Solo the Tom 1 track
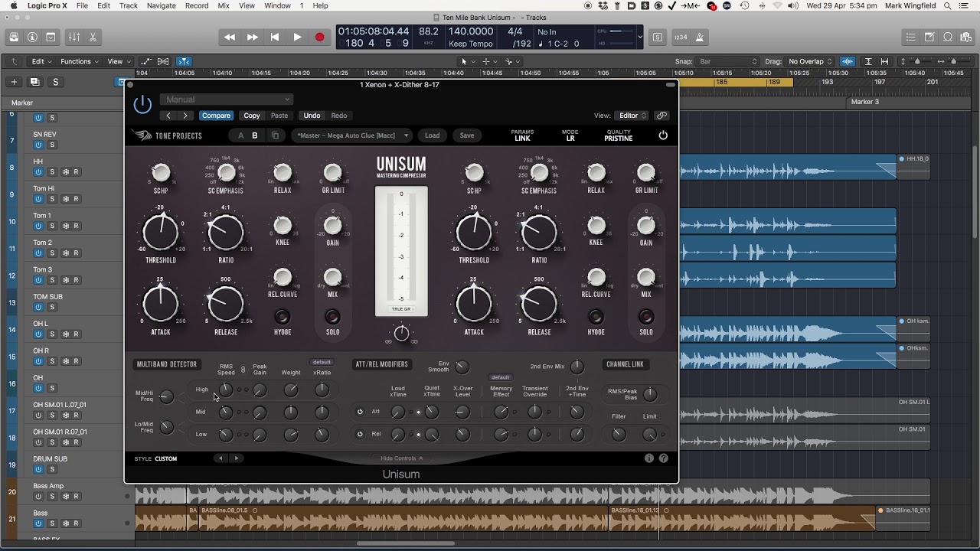 pos(52,226)
